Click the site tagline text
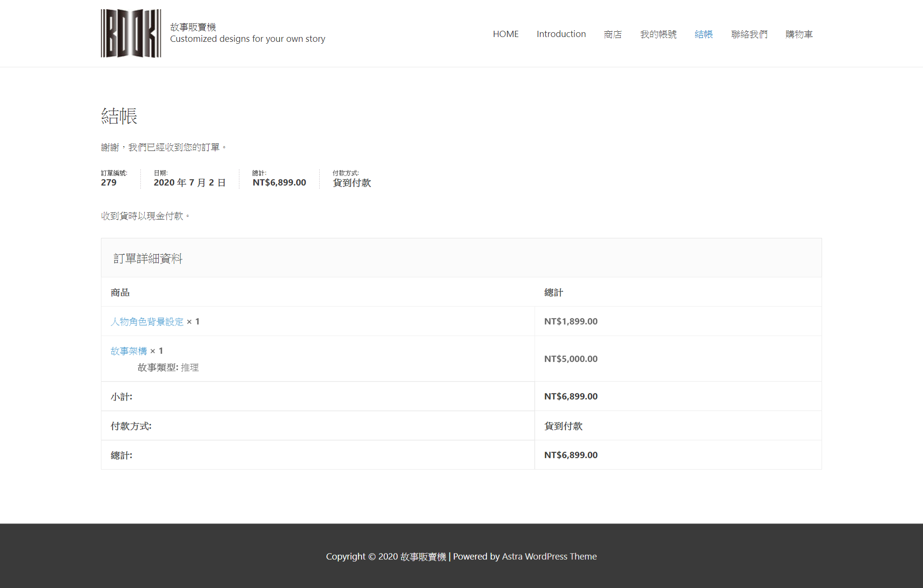 [x=247, y=39]
